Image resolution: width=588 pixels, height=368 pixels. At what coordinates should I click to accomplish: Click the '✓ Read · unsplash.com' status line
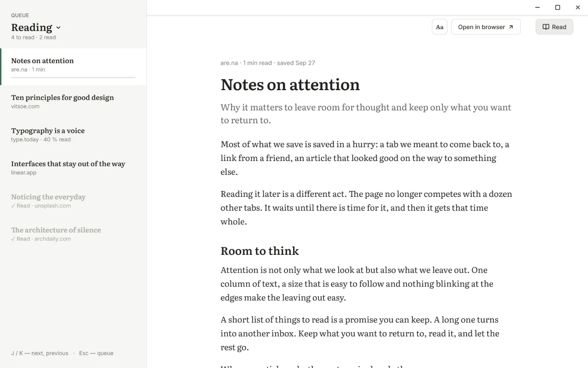click(x=41, y=206)
